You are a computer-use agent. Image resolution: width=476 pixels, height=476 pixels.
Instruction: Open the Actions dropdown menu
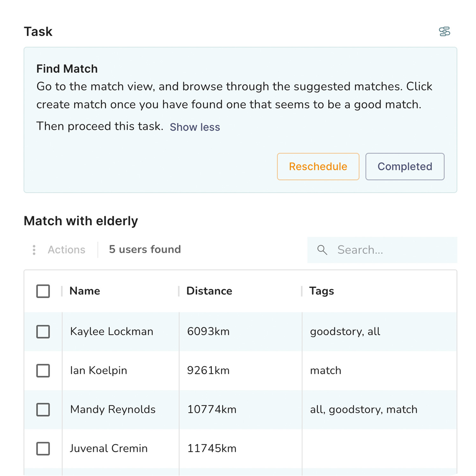click(x=66, y=250)
